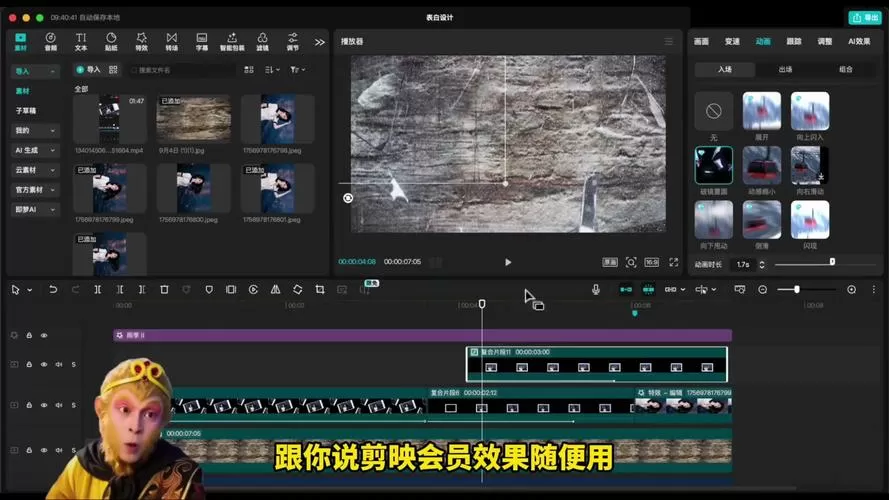Click the zoom scan icon in player
Screen dimensions: 889x500
pos(631,262)
